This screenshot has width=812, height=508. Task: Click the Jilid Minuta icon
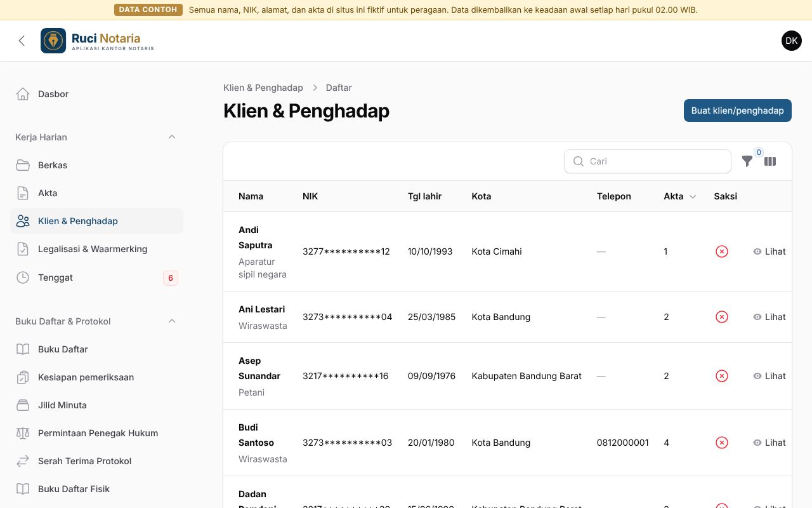point(23,405)
